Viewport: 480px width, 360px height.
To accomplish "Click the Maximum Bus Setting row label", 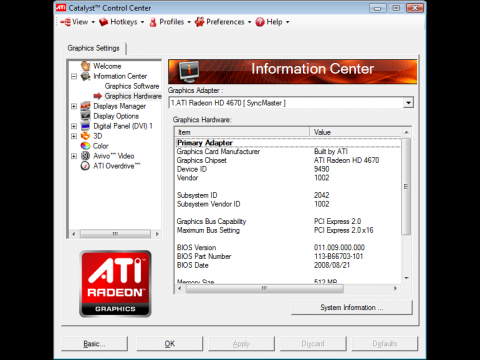I will click(x=208, y=230).
